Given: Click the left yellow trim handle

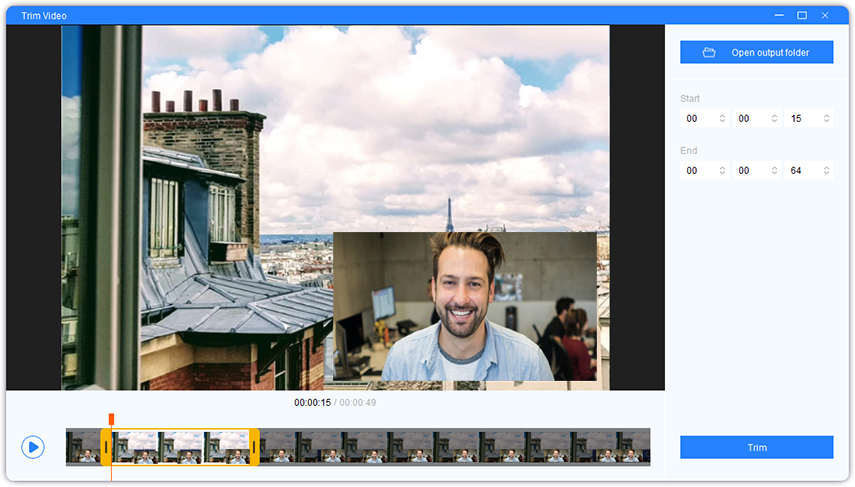Looking at the screenshot, I should coord(106,447).
